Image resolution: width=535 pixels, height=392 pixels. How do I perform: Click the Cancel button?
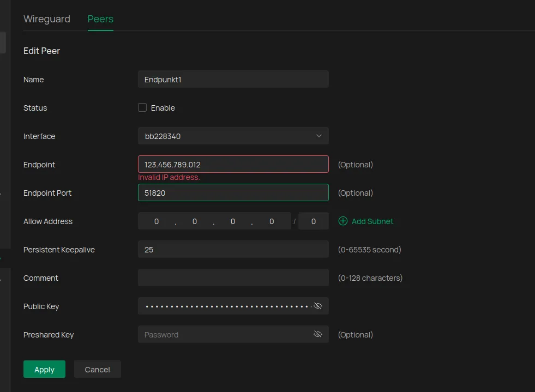pos(97,369)
